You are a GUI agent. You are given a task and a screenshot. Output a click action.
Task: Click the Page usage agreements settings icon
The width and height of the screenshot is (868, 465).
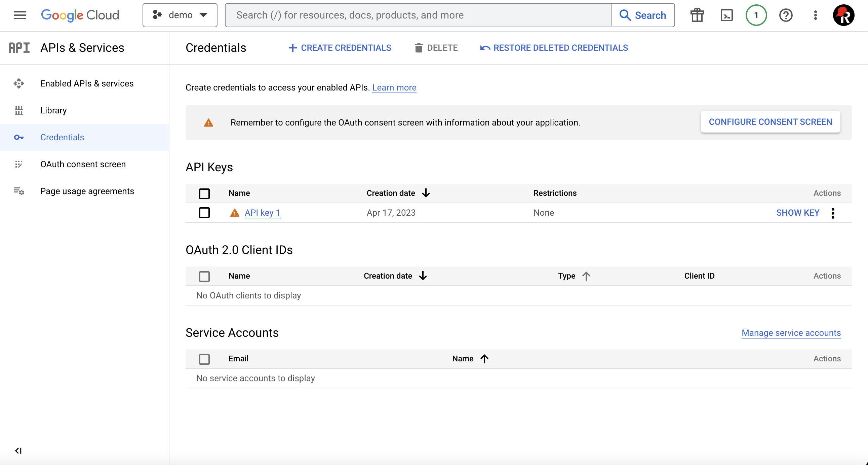pyautogui.click(x=19, y=191)
